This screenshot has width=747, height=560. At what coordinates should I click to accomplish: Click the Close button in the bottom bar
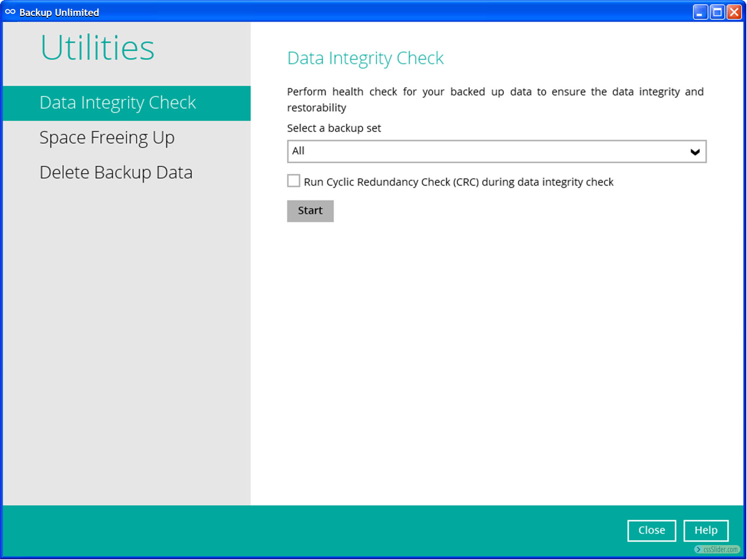pyautogui.click(x=651, y=531)
